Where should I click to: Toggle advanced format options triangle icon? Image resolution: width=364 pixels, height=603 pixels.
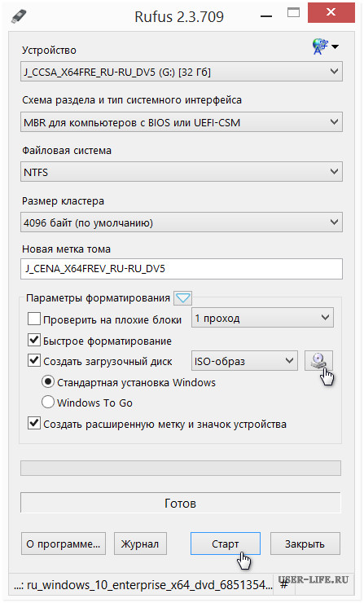182,298
